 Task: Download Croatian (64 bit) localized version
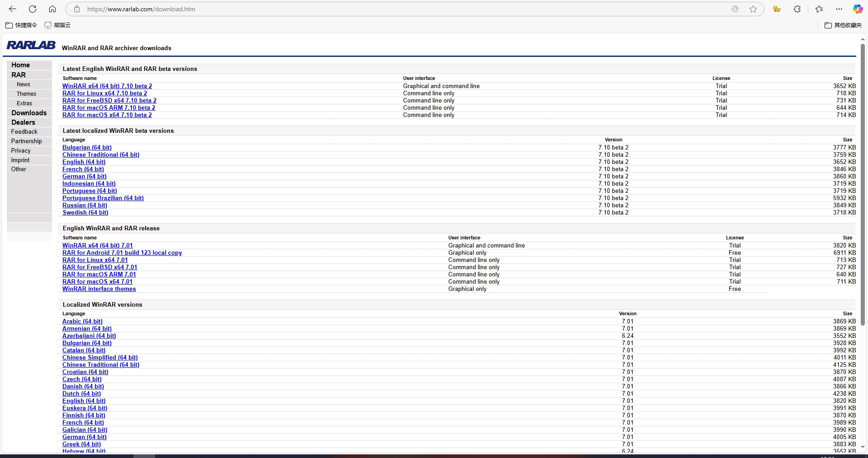[x=85, y=372]
